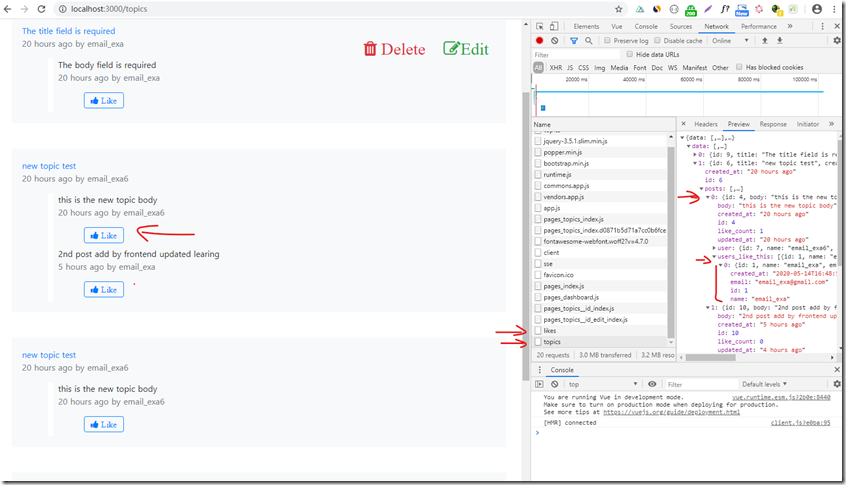Activate DevTools inspect element picker

click(x=540, y=26)
